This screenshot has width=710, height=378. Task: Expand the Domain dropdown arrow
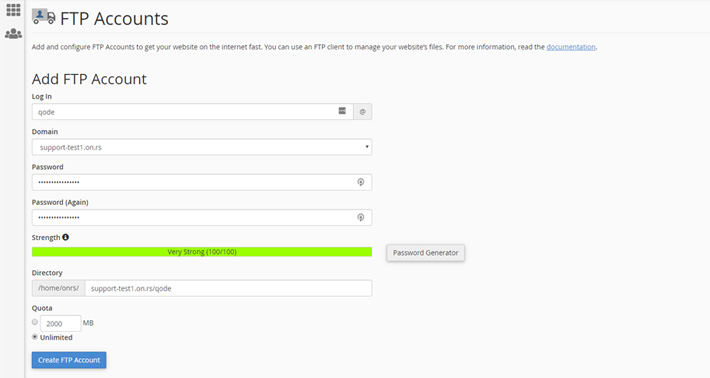(x=367, y=147)
